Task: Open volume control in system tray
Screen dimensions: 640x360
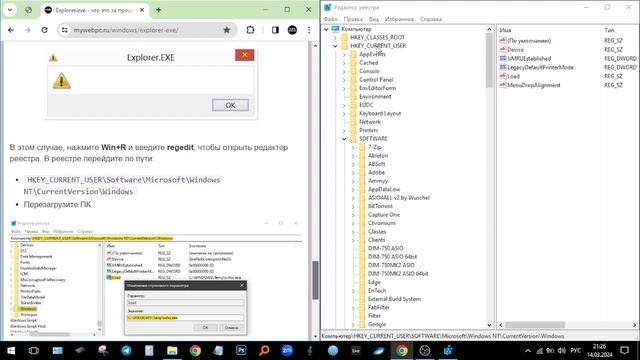Action: tap(562, 351)
